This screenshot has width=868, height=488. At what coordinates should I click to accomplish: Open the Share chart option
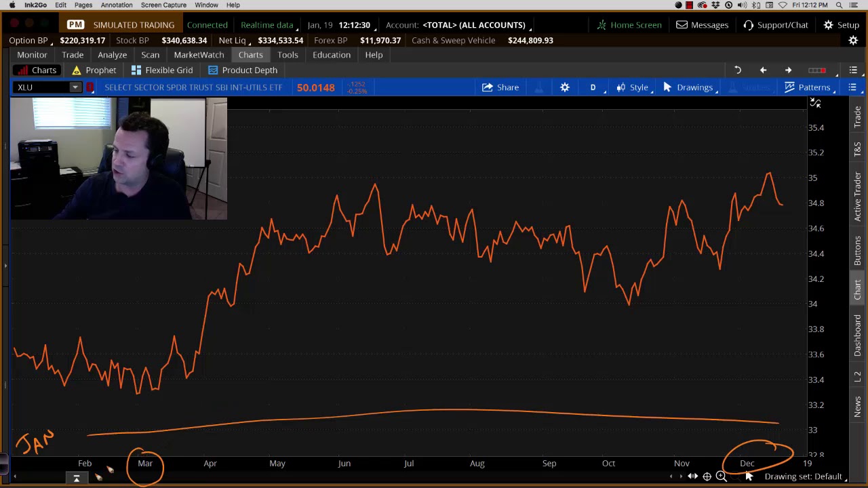[x=500, y=87]
